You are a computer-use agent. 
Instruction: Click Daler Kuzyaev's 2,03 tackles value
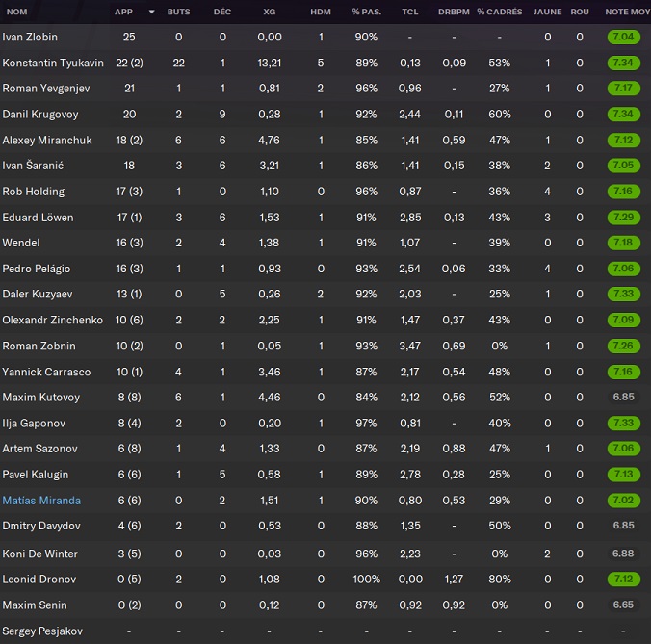(410, 295)
